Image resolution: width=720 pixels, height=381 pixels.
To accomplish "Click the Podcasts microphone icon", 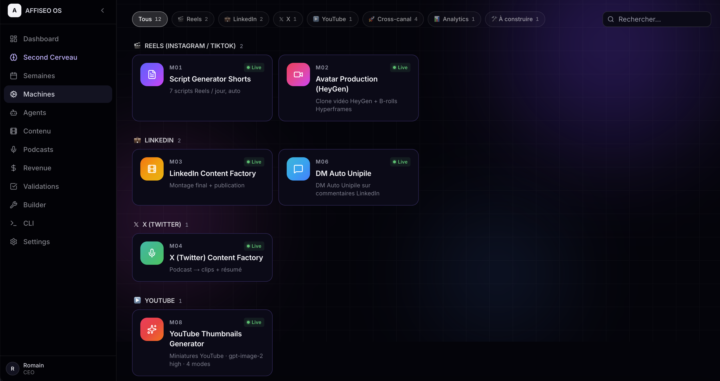I will pos(14,150).
